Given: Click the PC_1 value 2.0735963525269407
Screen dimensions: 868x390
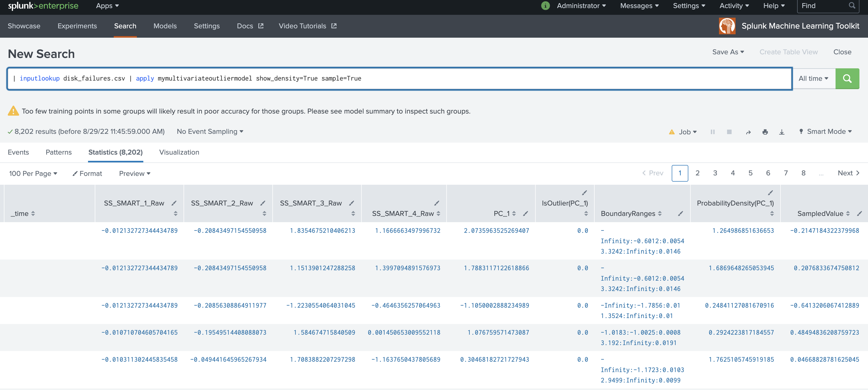Looking at the screenshot, I should 496,230.
